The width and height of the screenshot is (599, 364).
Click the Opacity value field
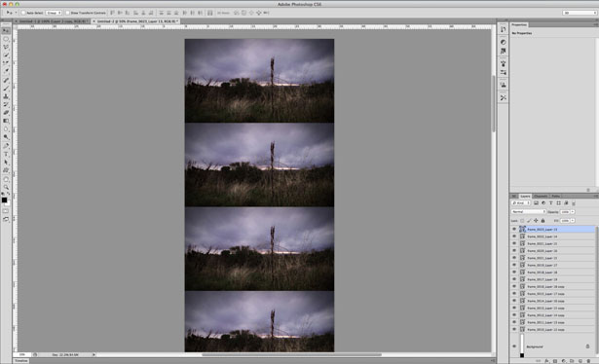click(x=565, y=212)
